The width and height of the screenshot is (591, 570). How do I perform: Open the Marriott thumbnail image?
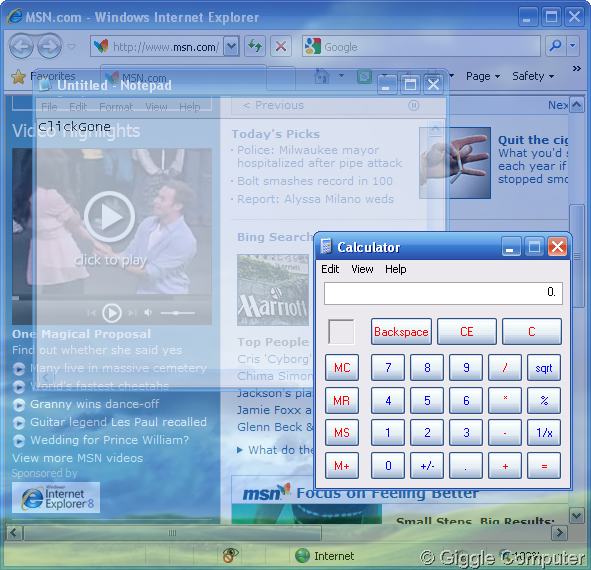(x=273, y=290)
